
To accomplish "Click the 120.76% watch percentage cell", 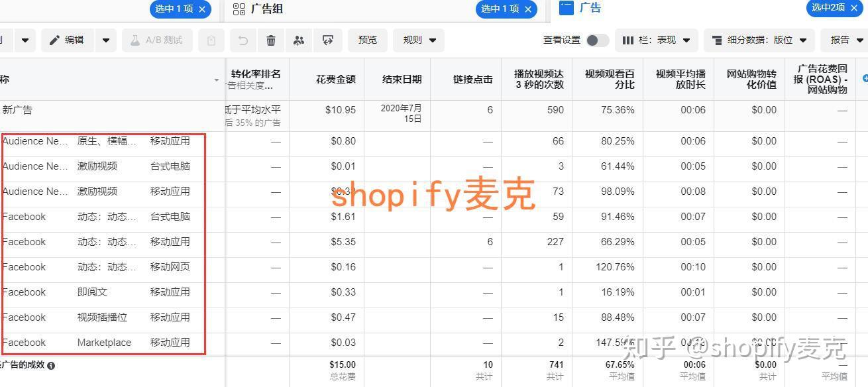I will 615,267.
